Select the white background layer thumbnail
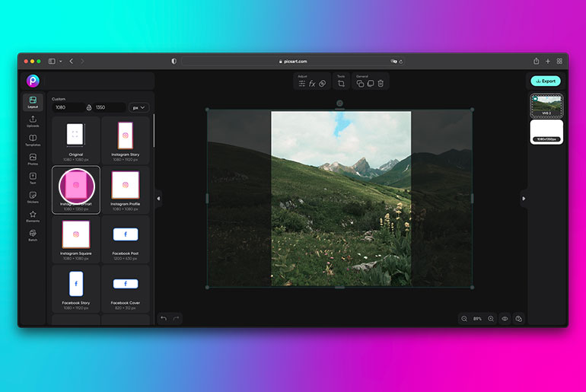586x392 pixels. click(x=546, y=132)
